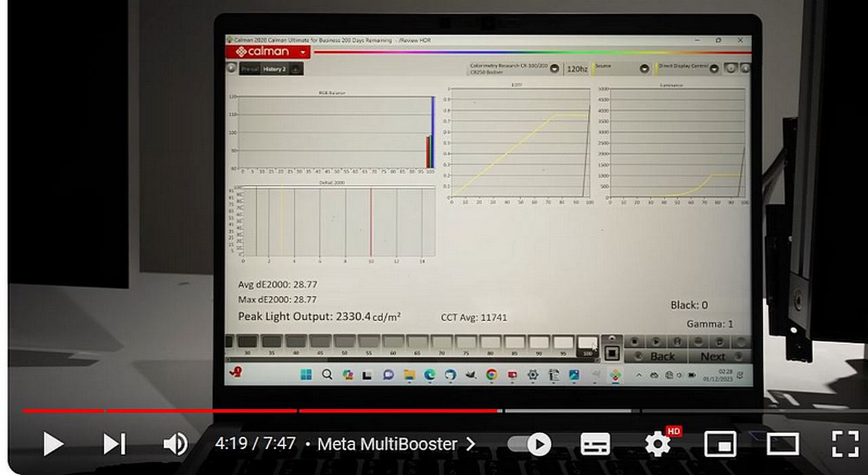Skip to the next YouTube video

click(x=115, y=445)
